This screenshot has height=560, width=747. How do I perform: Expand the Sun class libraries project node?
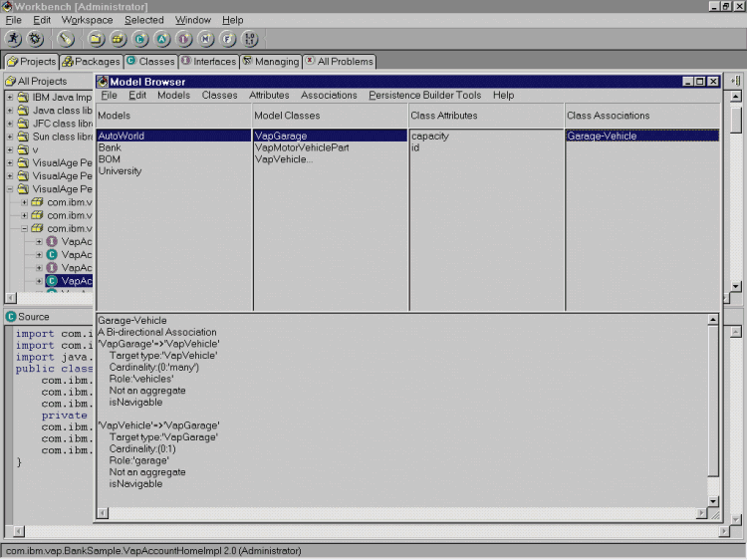pyautogui.click(x=10, y=137)
